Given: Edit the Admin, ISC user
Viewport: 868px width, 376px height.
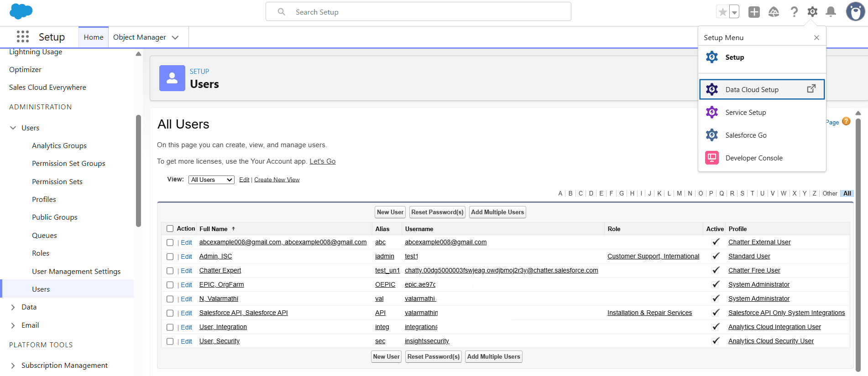Looking at the screenshot, I should (186, 257).
